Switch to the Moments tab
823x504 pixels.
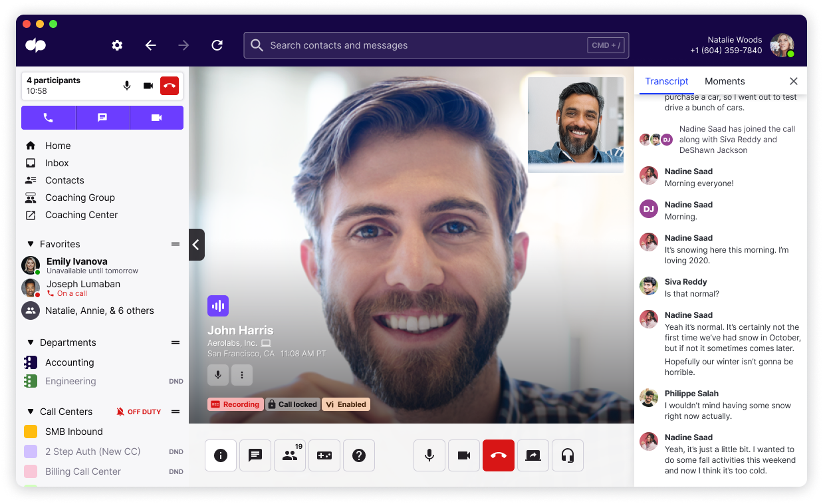tap(724, 81)
